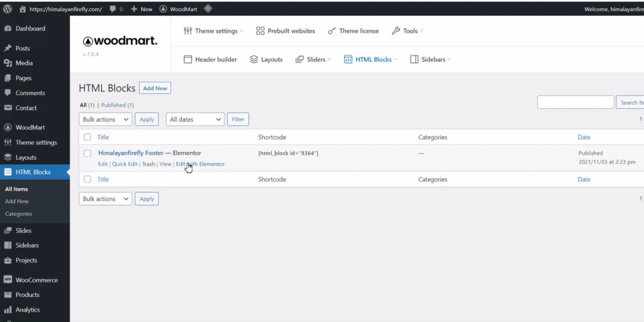Image resolution: width=644 pixels, height=322 pixels.
Task: Click the Theme license key icon
Action: point(332,31)
